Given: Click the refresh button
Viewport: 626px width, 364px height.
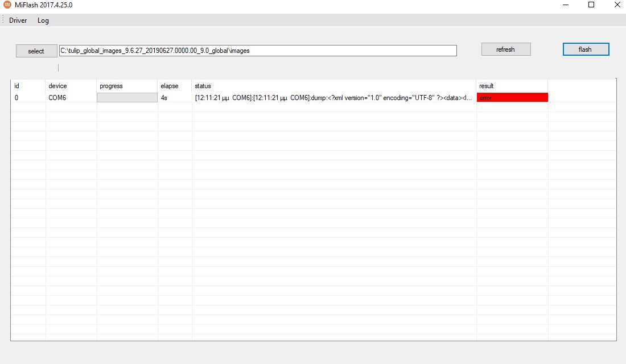Looking at the screenshot, I should point(505,49).
